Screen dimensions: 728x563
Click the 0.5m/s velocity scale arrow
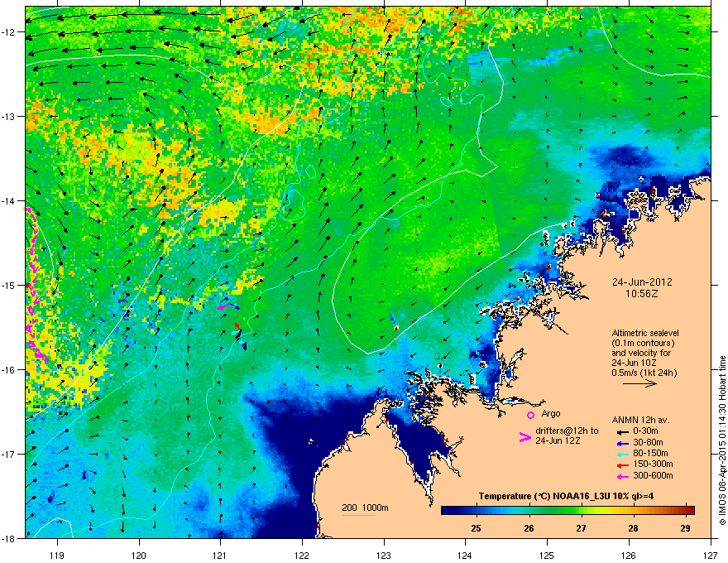tap(639, 383)
